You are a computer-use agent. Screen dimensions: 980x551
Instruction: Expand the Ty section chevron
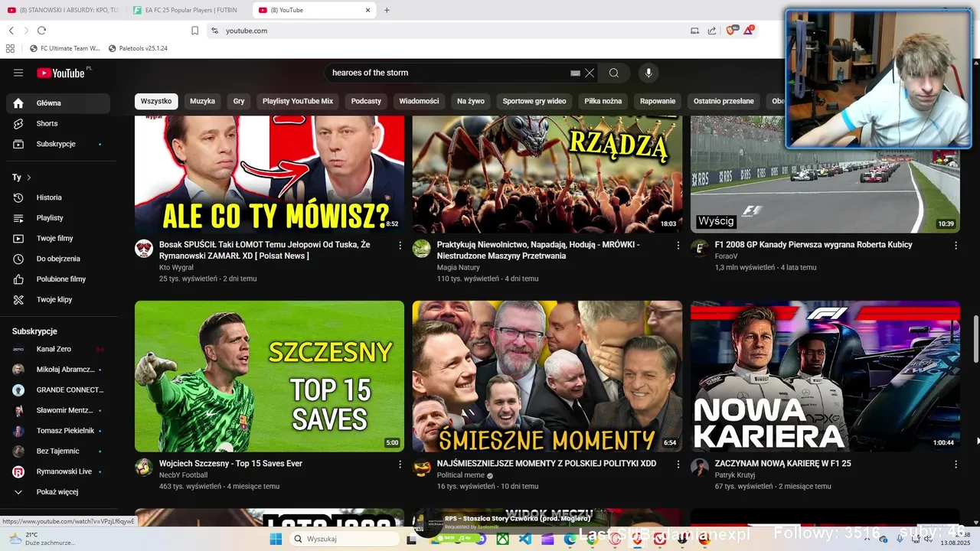(x=29, y=178)
